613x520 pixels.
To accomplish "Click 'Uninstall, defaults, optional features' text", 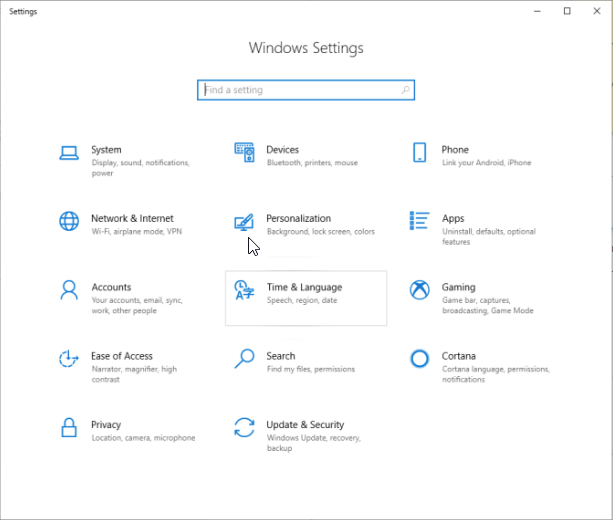I will (x=489, y=237).
